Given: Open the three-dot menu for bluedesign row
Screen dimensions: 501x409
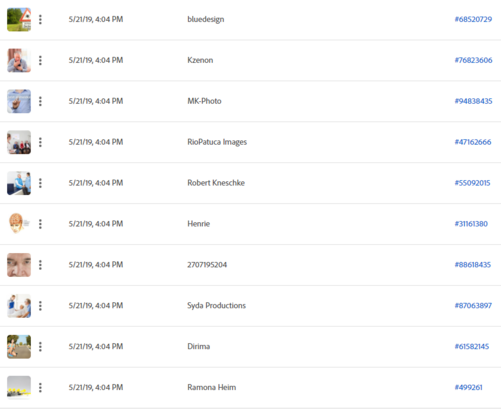Looking at the screenshot, I should click(x=40, y=19).
